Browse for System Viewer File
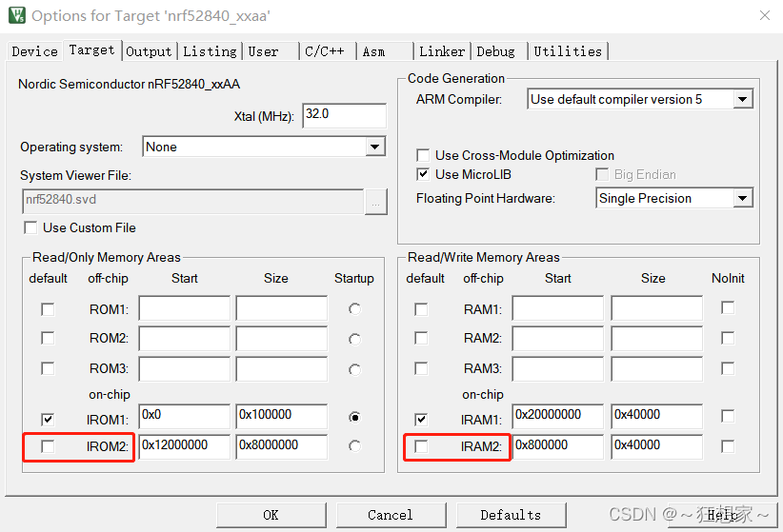The width and height of the screenshot is (783, 532). [376, 202]
